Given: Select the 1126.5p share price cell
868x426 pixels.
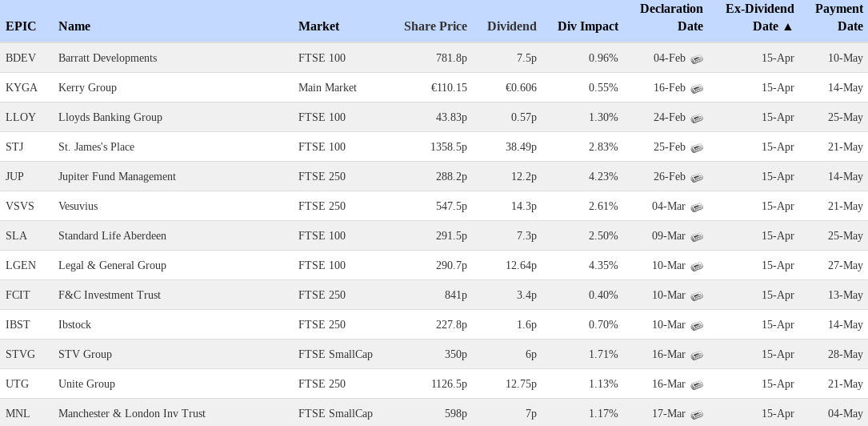Looking at the screenshot, I should tap(449, 384).
